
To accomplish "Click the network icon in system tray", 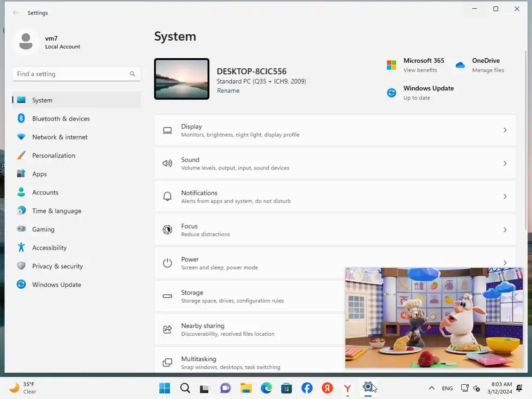I will tap(465, 388).
